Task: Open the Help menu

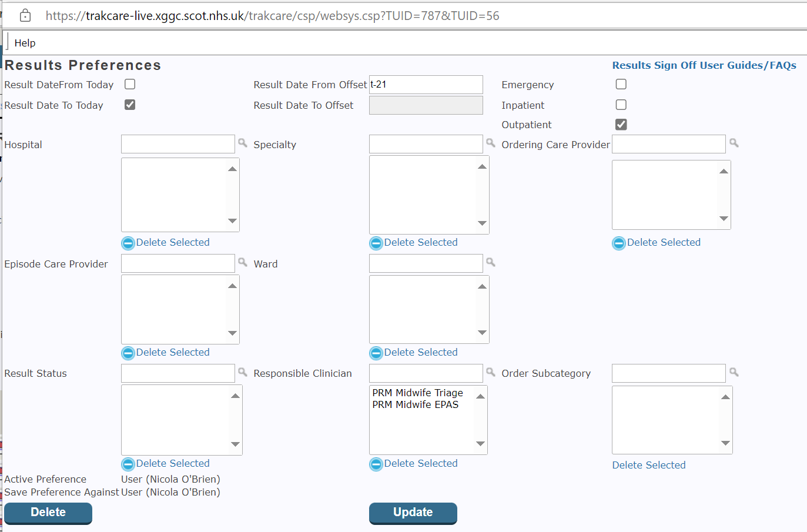Action: (25, 43)
